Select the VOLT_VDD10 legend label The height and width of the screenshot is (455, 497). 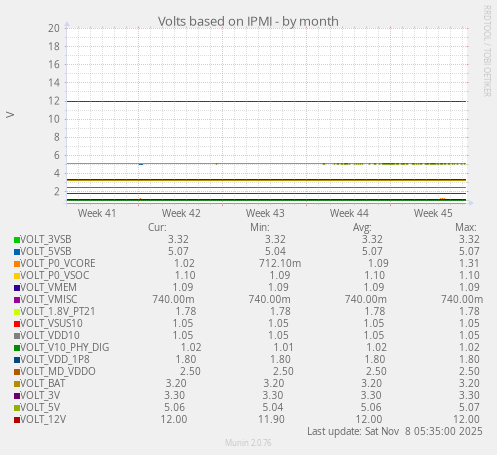tap(50, 336)
